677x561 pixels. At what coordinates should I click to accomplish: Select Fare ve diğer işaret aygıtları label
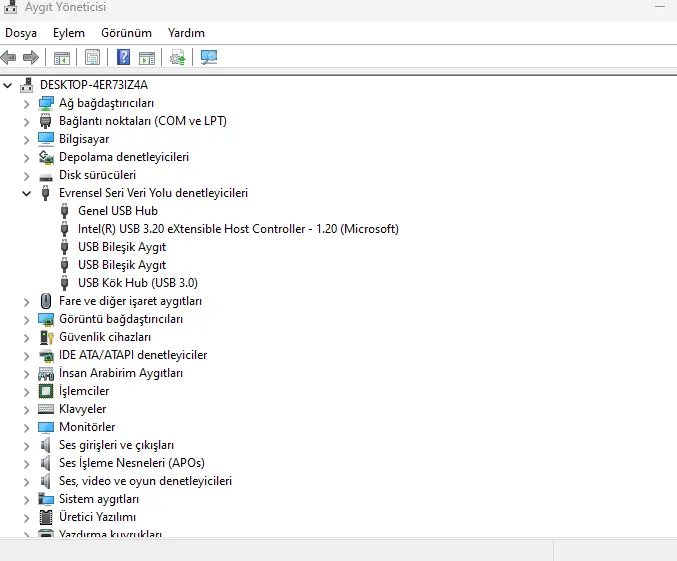pyautogui.click(x=130, y=301)
